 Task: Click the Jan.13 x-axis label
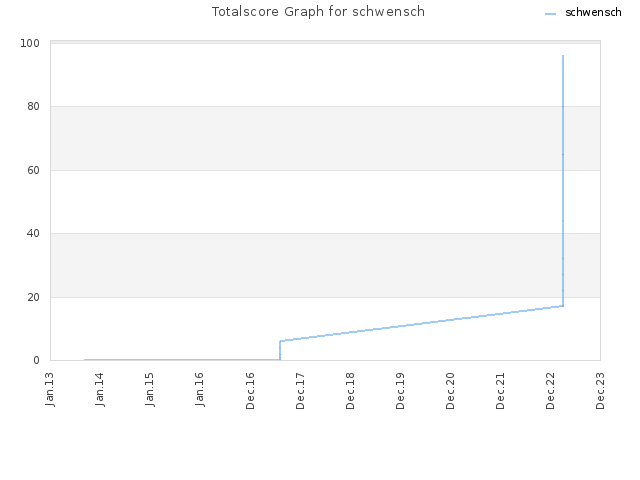click(50, 389)
